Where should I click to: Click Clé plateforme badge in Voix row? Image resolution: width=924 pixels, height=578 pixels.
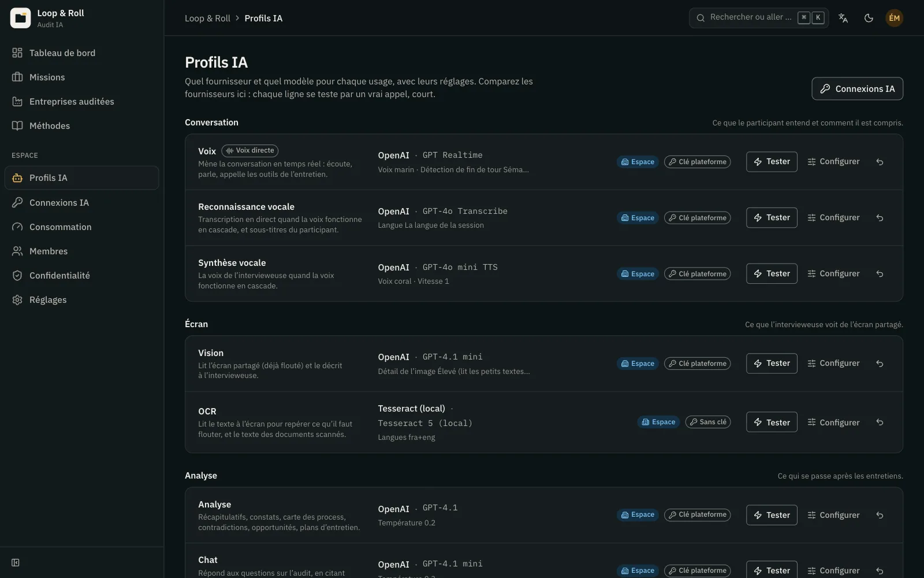point(697,162)
